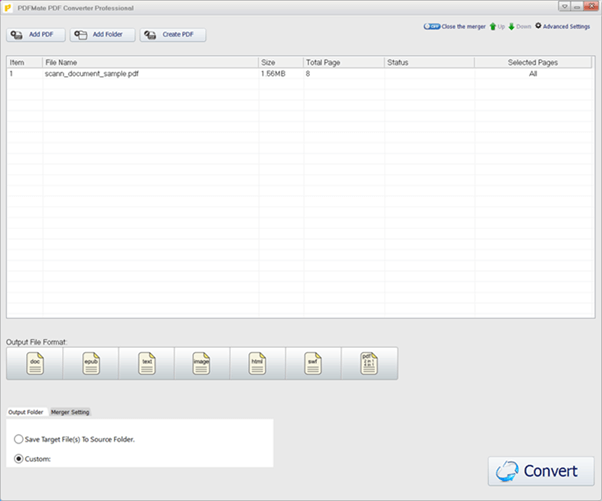Close the PDFMate window
Screen dimensions: 602x501
pos(591,6)
